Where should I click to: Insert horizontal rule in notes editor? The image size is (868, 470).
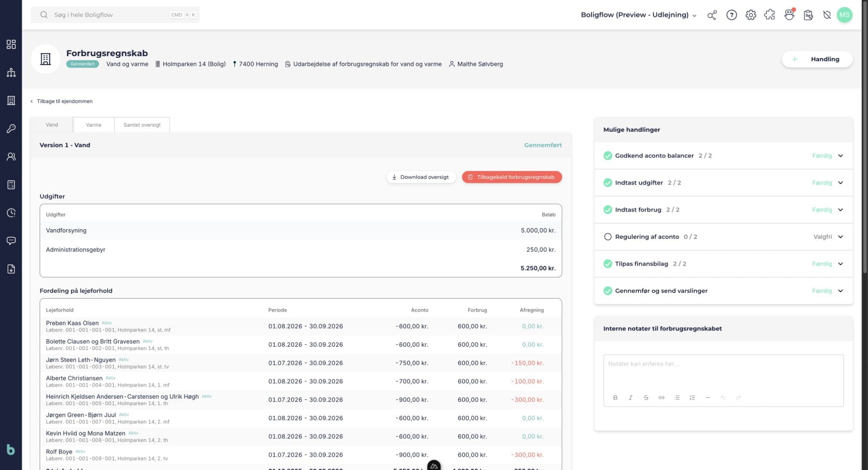click(x=708, y=397)
